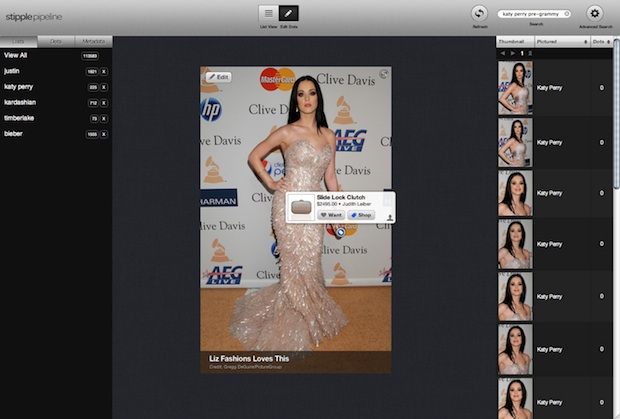
Task: Click the 'Liz Fashions Loves This' caption
Action: 249,359
